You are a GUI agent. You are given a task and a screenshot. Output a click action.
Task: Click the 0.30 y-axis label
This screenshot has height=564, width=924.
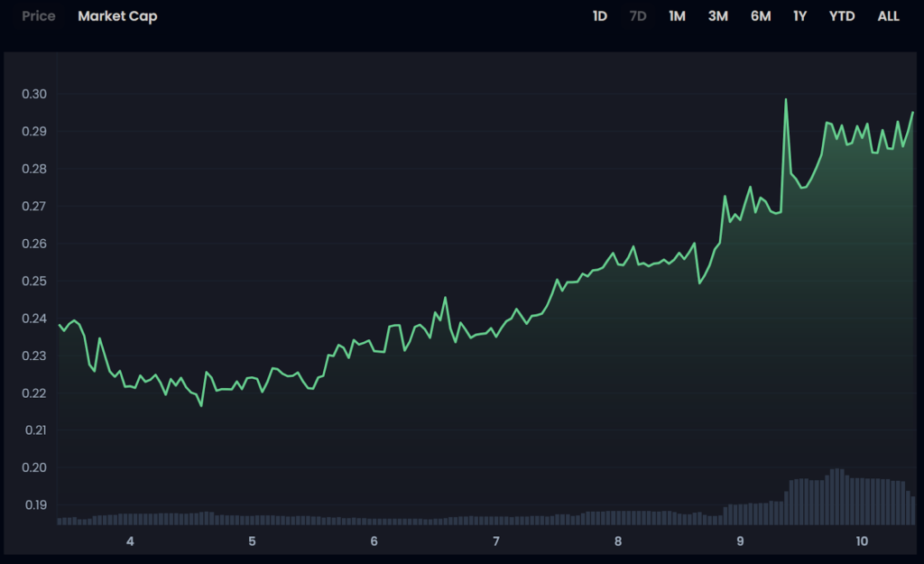point(35,94)
